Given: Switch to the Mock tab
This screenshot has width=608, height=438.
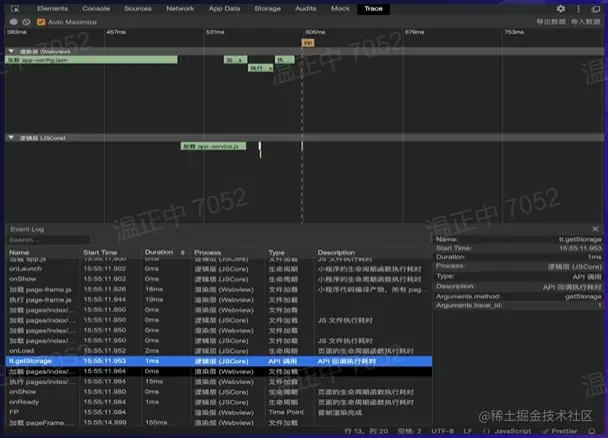Looking at the screenshot, I should 340,9.
